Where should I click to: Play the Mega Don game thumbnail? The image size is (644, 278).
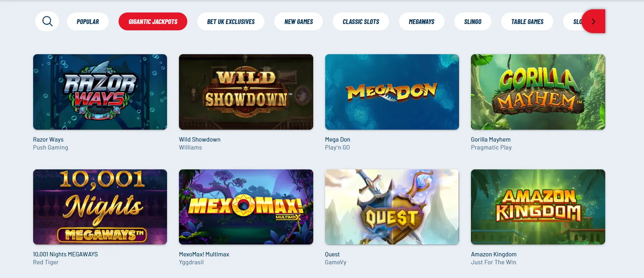392,92
